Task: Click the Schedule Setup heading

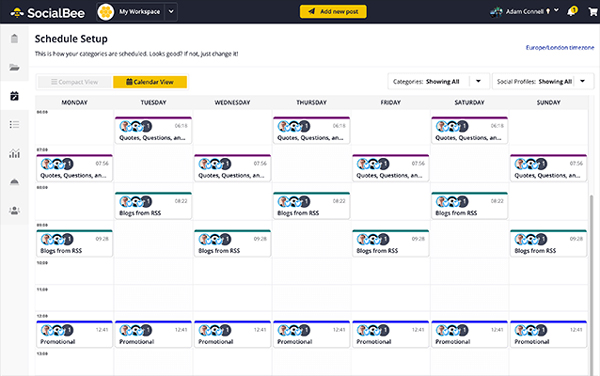Action: [71, 39]
